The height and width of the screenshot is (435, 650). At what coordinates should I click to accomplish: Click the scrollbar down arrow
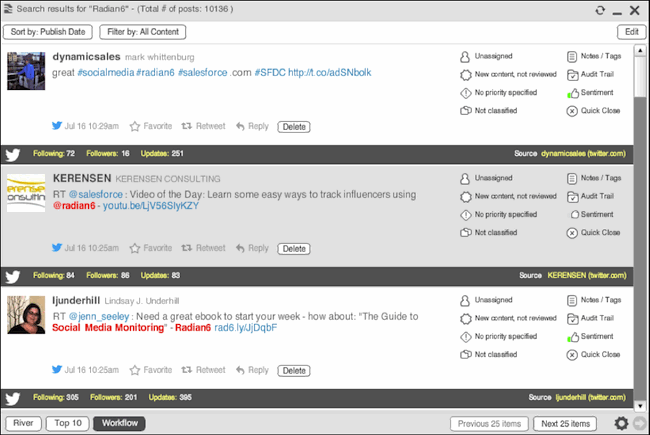(640, 406)
